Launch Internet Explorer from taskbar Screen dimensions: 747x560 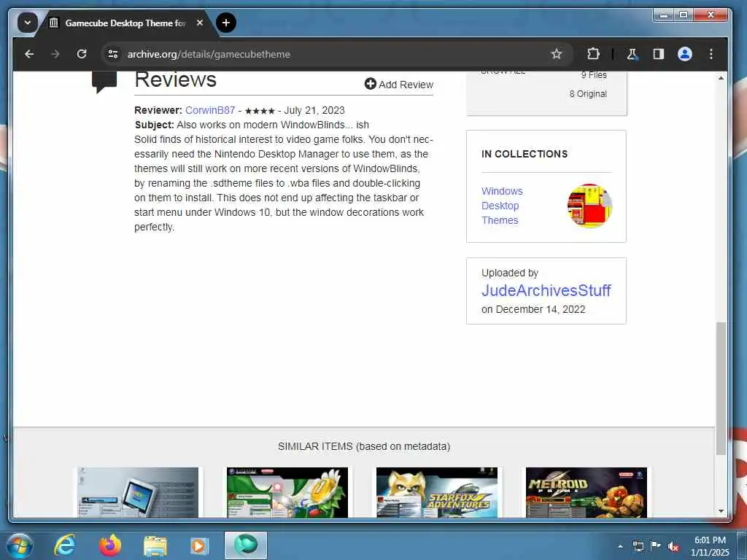pyautogui.click(x=64, y=545)
